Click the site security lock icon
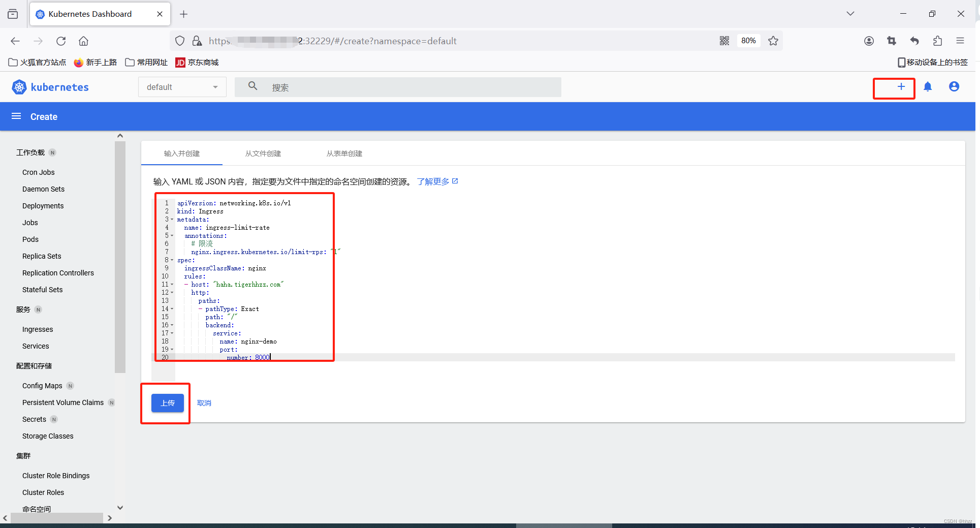Image resolution: width=980 pixels, height=528 pixels. pos(197,41)
